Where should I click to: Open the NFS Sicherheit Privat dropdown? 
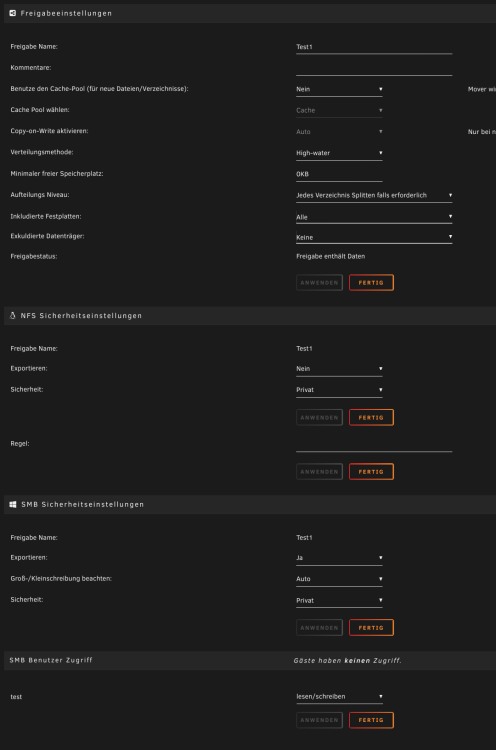point(339,390)
